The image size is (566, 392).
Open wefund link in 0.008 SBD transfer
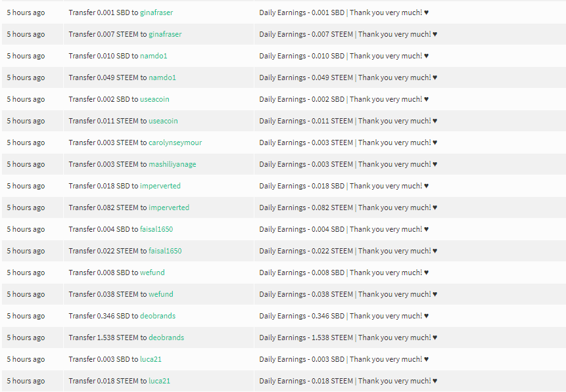[x=153, y=272]
